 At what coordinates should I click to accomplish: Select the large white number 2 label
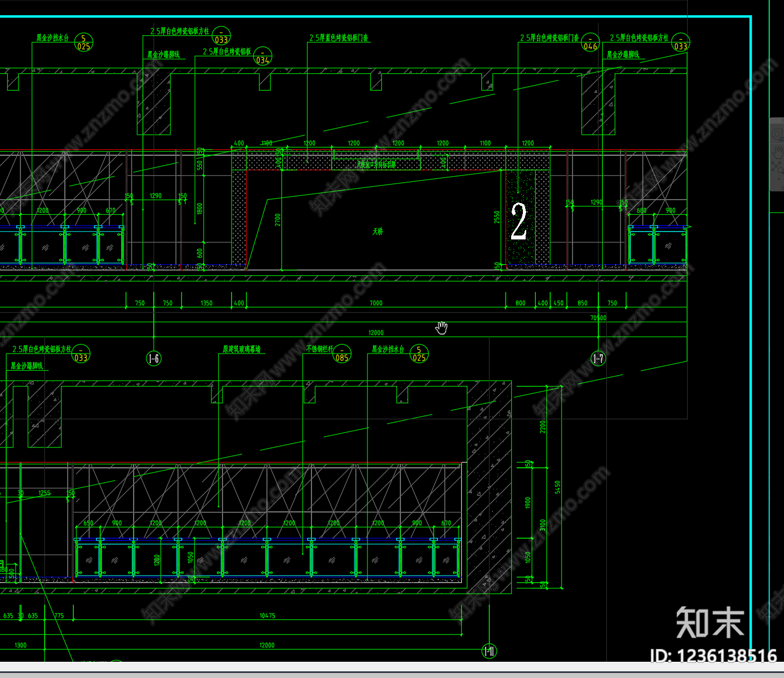[519, 222]
